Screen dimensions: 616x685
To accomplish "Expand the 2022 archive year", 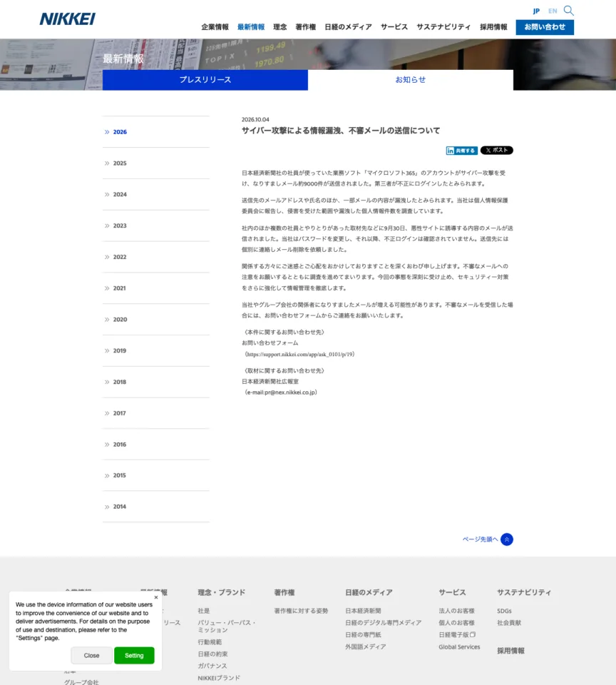I will (x=156, y=257).
